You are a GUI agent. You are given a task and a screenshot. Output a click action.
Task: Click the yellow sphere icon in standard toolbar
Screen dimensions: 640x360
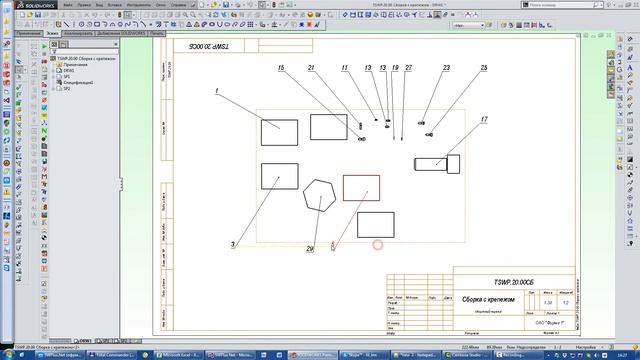point(310,15)
